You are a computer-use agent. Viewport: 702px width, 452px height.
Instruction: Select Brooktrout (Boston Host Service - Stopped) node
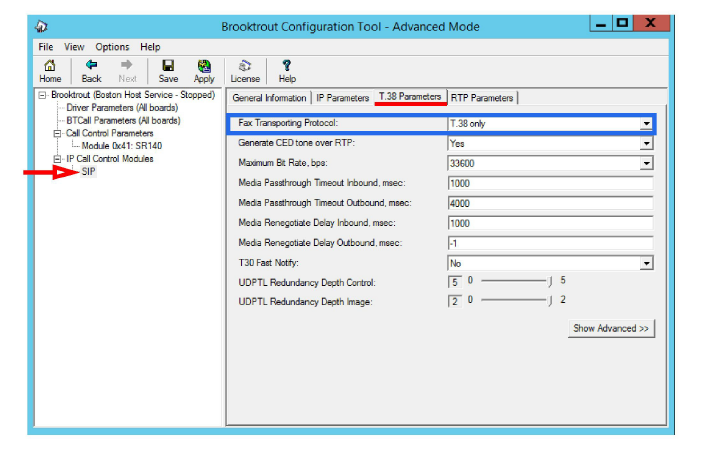pos(133,95)
